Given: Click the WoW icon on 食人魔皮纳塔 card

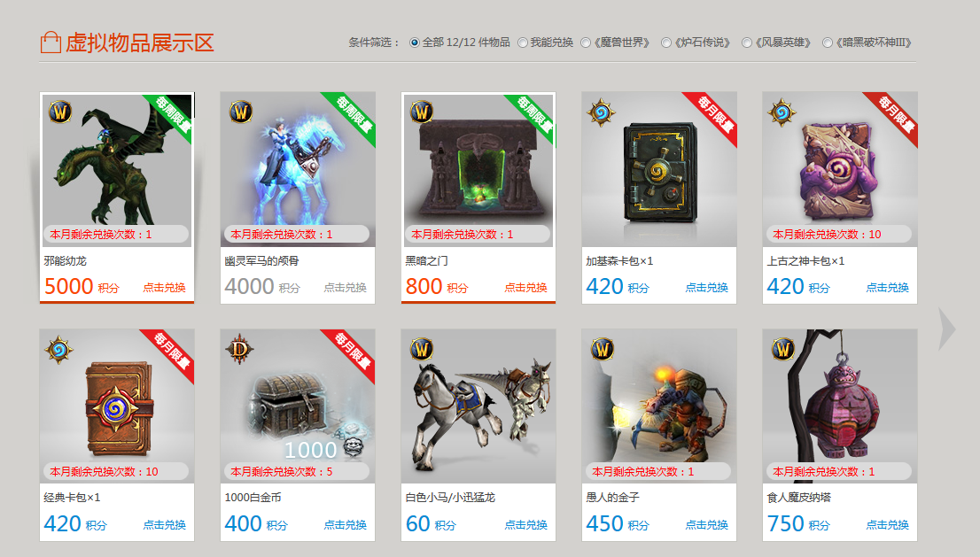Looking at the screenshot, I should click(783, 349).
